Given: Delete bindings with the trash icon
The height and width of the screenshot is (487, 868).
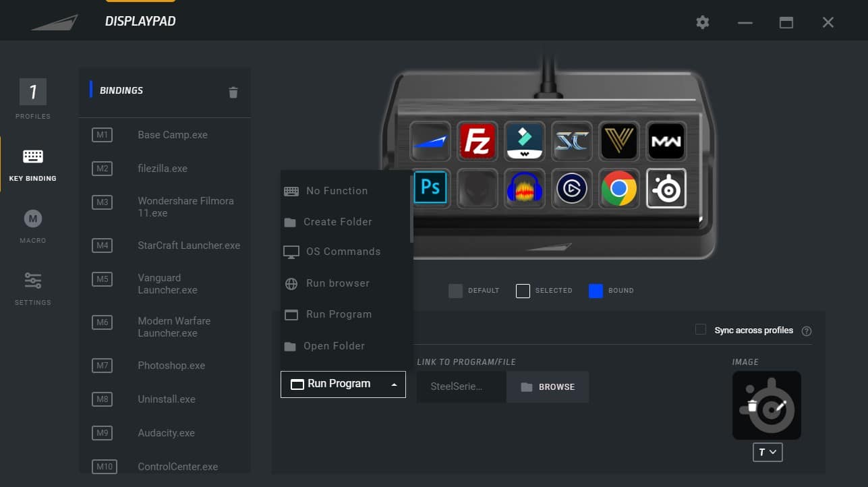Looking at the screenshot, I should 233,92.
